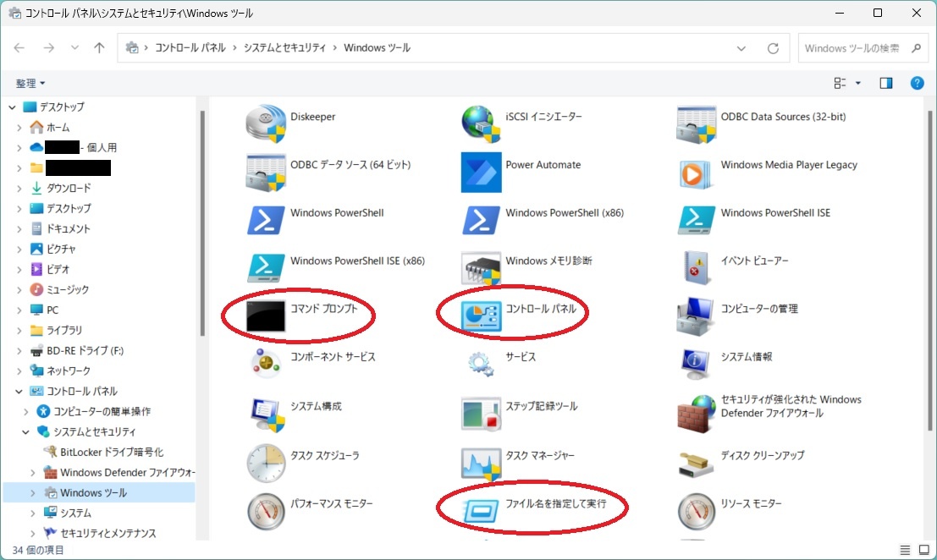Open recent locations dropdown arrow
The image size is (937, 560).
pos(74,47)
